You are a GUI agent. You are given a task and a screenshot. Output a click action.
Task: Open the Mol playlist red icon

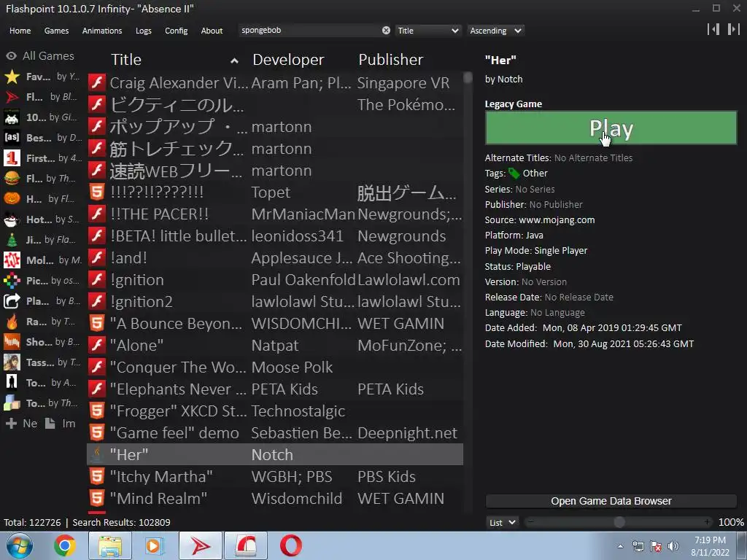(x=12, y=260)
